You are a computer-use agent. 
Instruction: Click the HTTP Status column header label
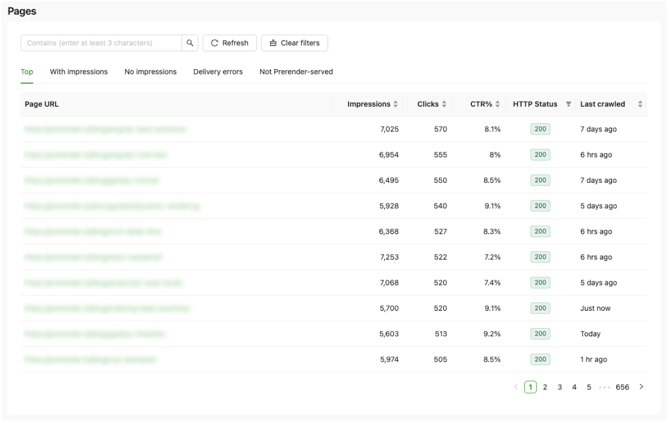tap(535, 104)
